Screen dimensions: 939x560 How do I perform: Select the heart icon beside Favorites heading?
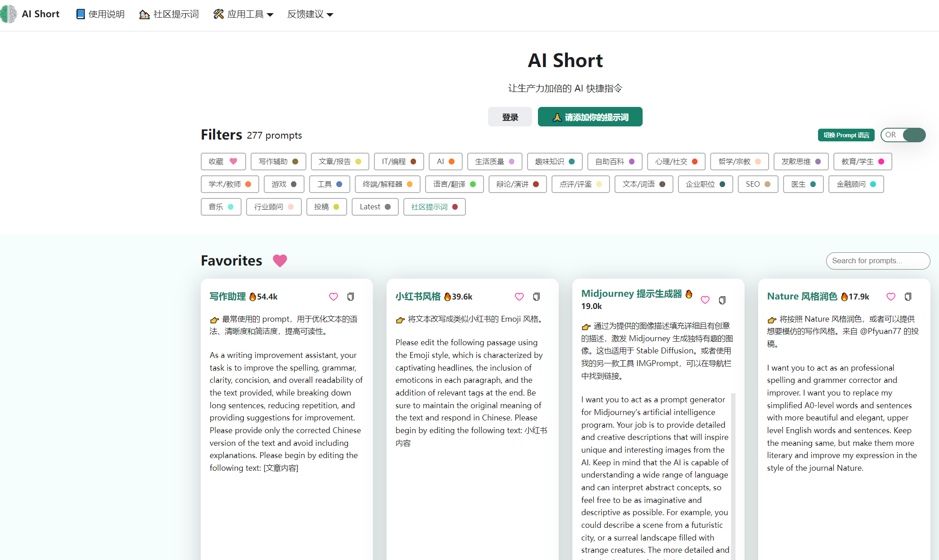pos(280,261)
